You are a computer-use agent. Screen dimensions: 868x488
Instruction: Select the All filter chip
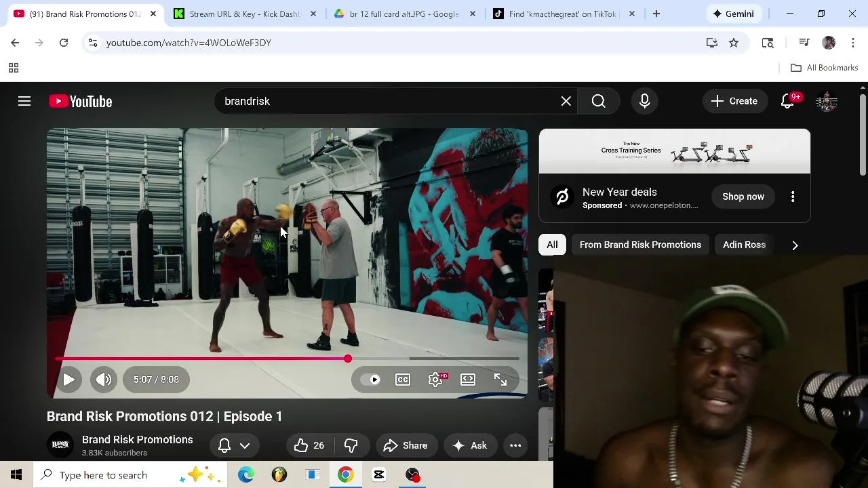tap(553, 245)
